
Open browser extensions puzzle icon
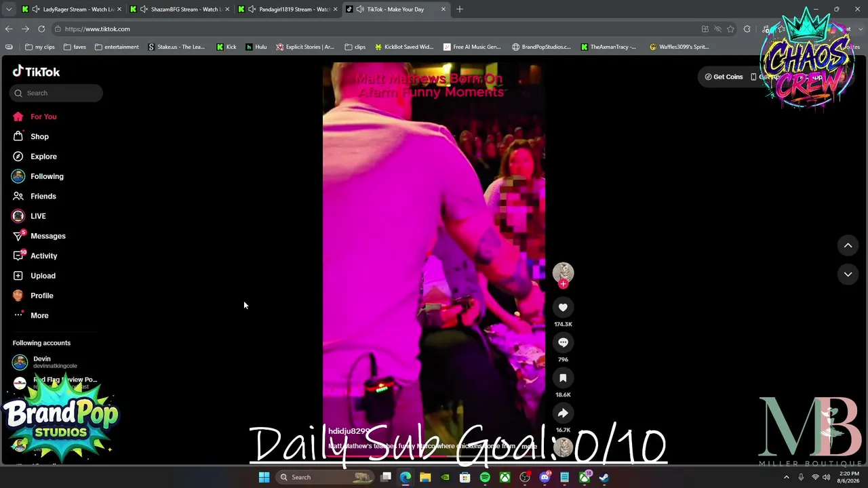click(x=747, y=29)
